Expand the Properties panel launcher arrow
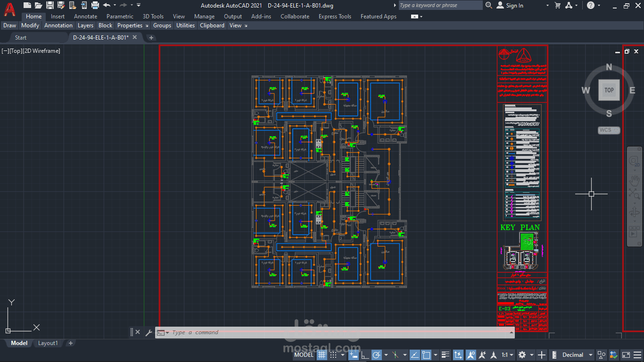 (x=146, y=25)
